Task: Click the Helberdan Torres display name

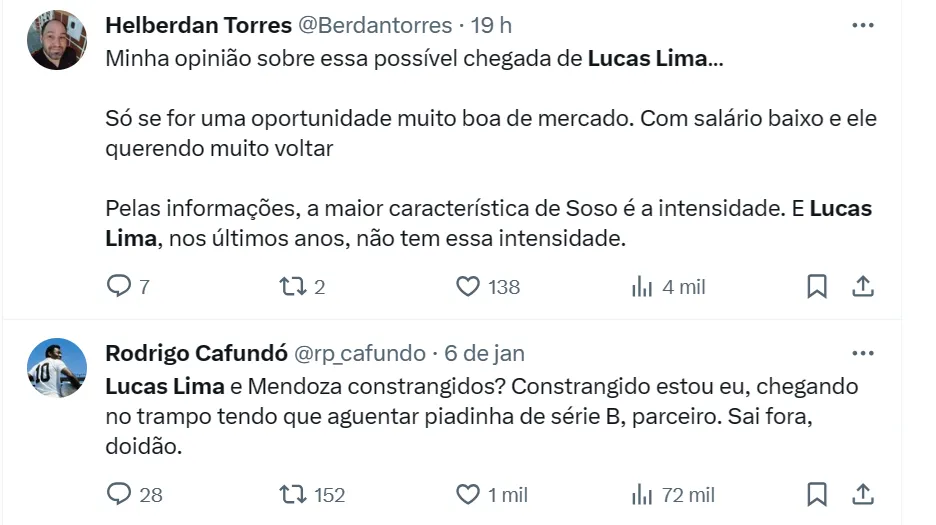Action: pos(198,25)
